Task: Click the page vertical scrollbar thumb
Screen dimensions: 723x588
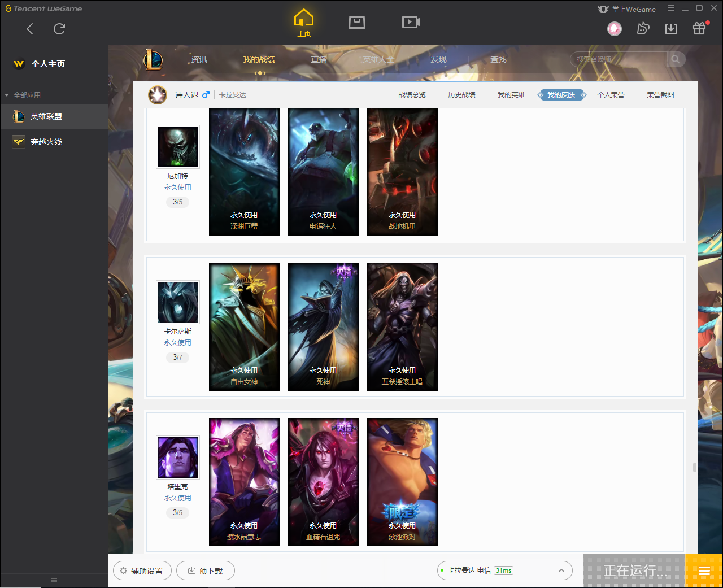Action: pyautogui.click(x=694, y=468)
